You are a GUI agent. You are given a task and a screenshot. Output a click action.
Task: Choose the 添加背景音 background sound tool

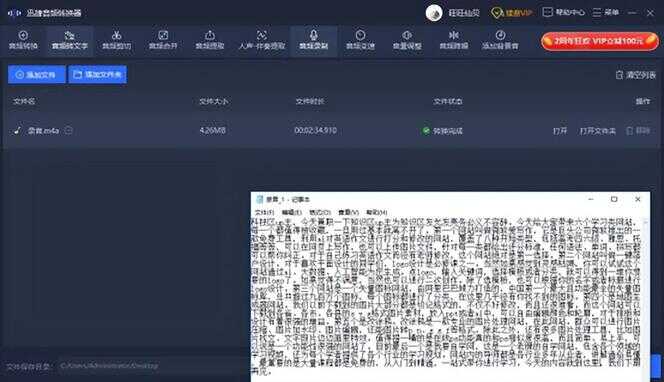tap(500, 40)
